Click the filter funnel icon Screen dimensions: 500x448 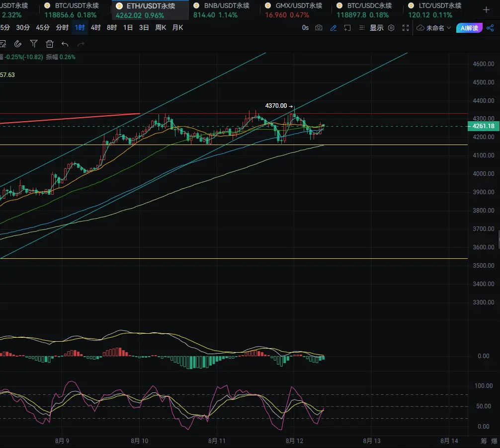[x=34, y=44]
